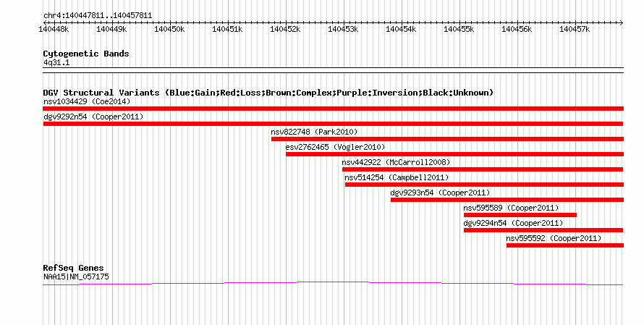644x325 pixels.
Task: Click the 140450k ruler tick label
Action: [169, 29]
